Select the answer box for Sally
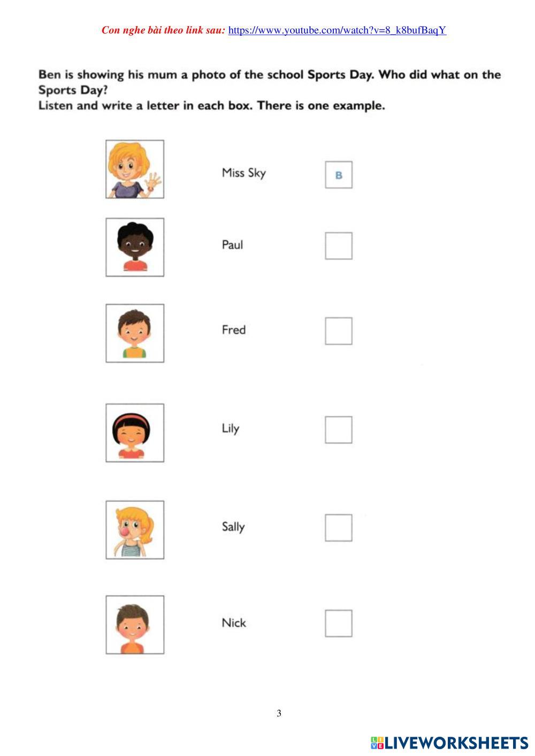 pyautogui.click(x=339, y=528)
